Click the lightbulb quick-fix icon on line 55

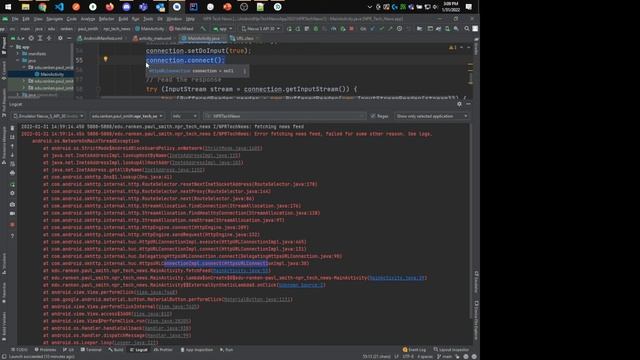(x=105, y=60)
